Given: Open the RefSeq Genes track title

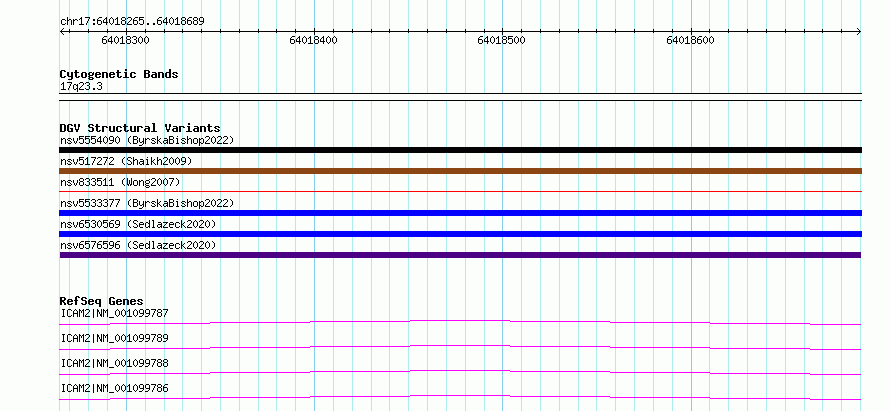Looking at the screenshot, I should [102, 301].
